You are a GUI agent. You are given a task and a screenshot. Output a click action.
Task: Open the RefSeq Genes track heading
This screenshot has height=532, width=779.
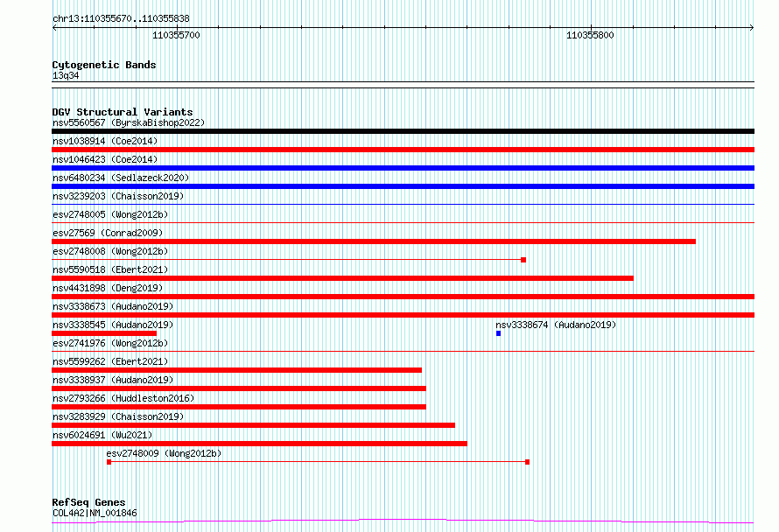88,502
